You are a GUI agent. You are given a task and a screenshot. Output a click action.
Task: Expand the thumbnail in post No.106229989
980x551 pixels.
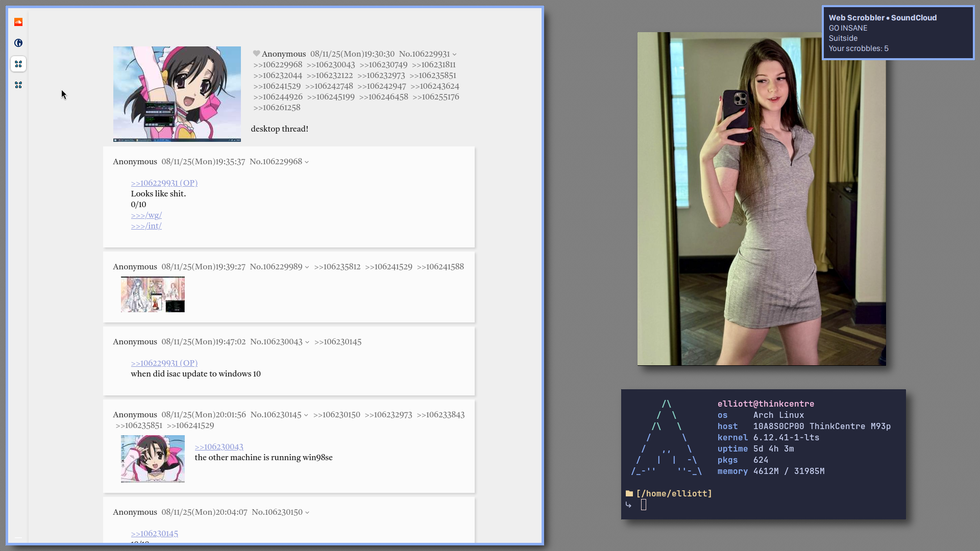[x=153, y=294]
